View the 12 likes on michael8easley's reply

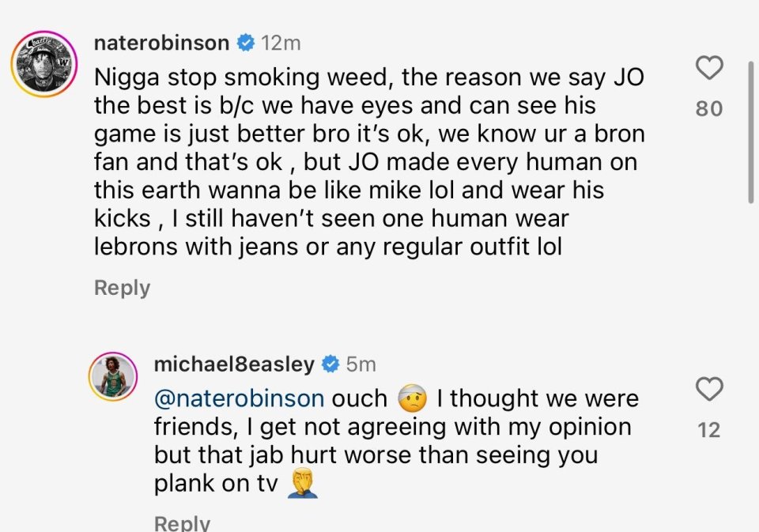pos(708,430)
